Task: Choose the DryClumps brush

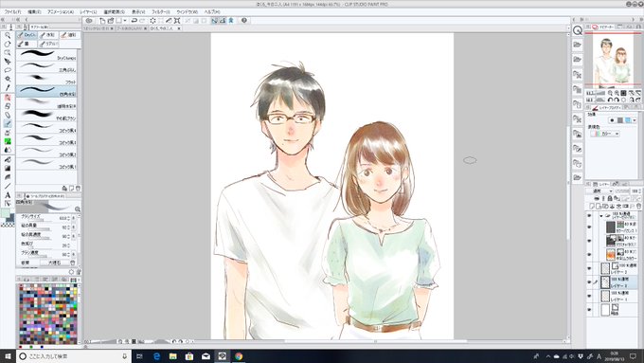Action: [x=46, y=55]
